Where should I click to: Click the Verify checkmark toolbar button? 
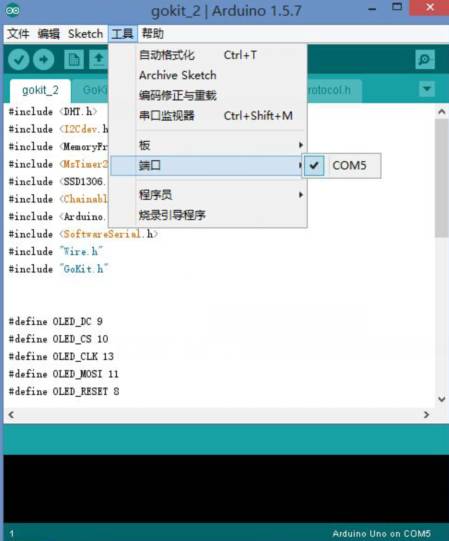click(18, 59)
